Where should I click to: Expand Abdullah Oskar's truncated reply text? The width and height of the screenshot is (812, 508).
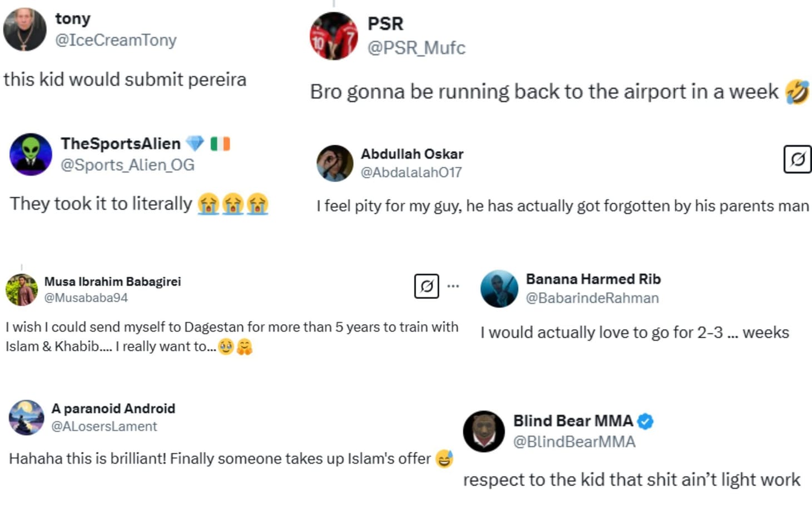click(x=562, y=206)
